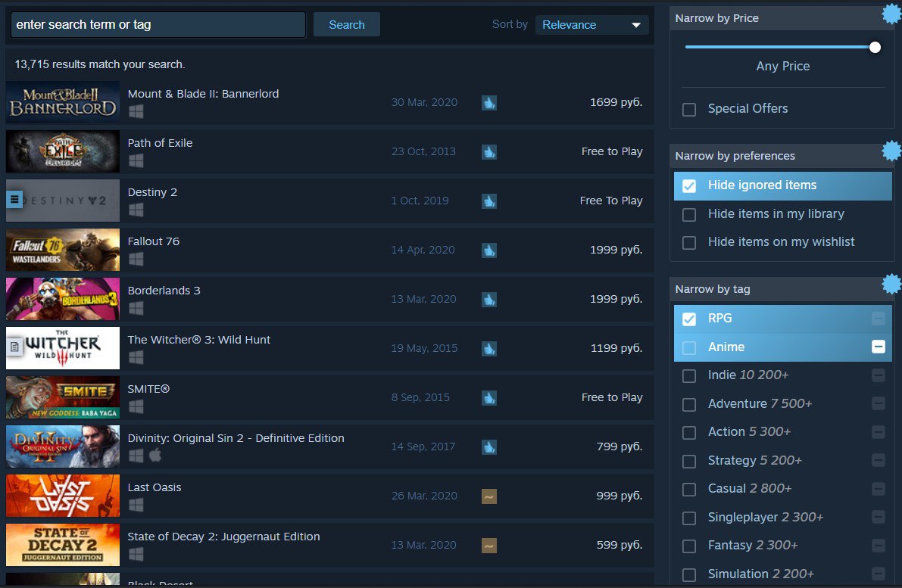
Task: Click the gear badge on Narrow by tag panel
Action: pyautogui.click(x=891, y=284)
